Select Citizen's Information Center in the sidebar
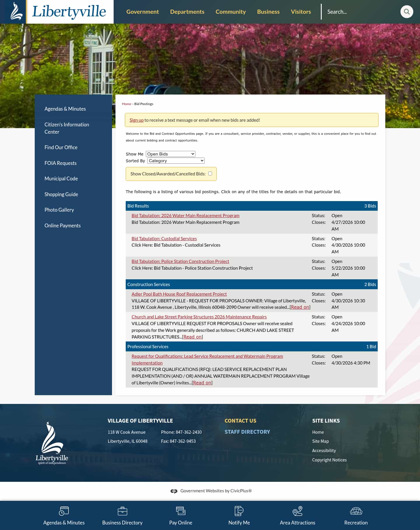Image resolution: width=420 pixels, height=530 pixels. click(x=67, y=128)
